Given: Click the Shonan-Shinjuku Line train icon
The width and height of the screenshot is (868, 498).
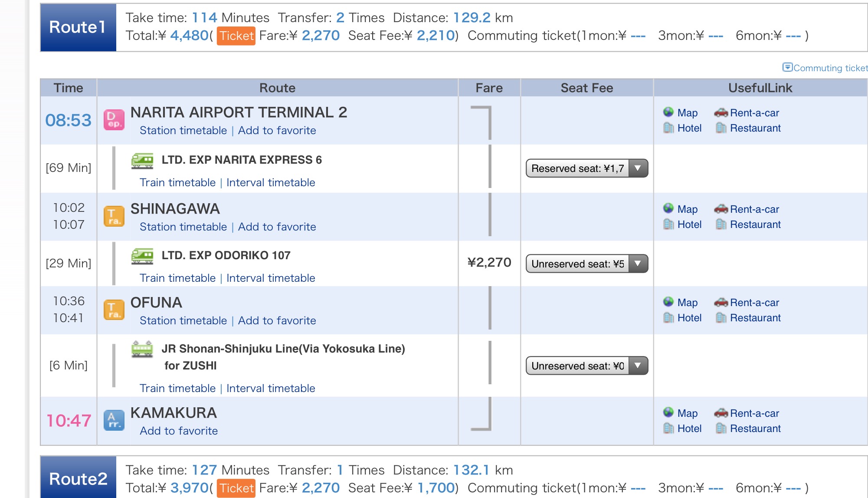Looking at the screenshot, I should pyautogui.click(x=142, y=349).
